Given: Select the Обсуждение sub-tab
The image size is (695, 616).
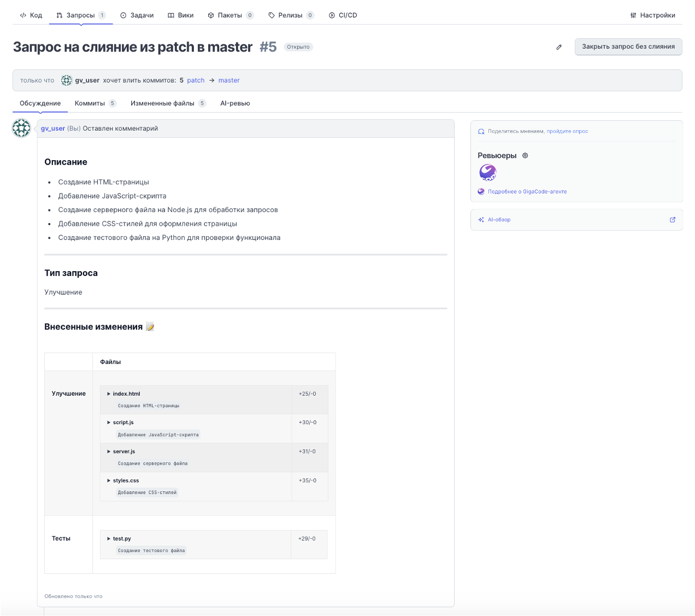Looking at the screenshot, I should click(40, 103).
